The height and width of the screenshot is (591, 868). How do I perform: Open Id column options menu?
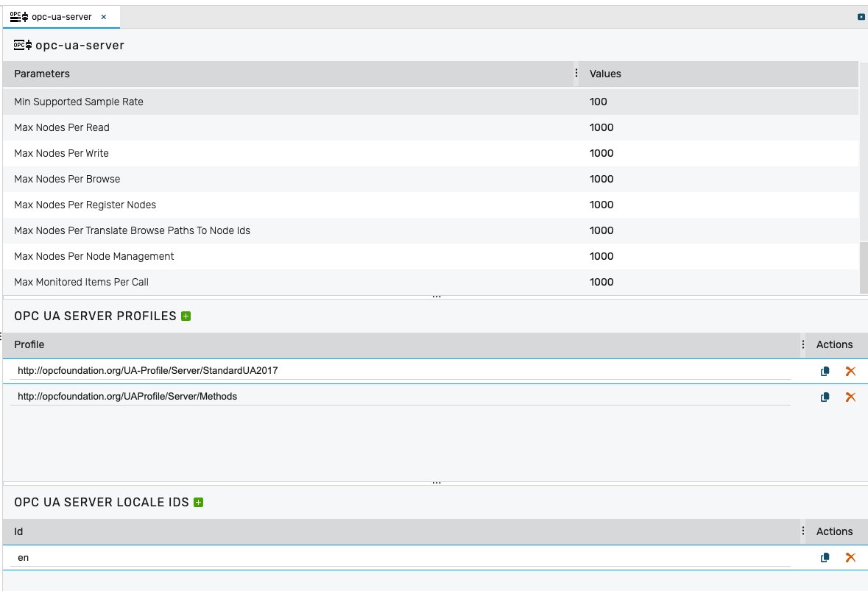click(802, 531)
